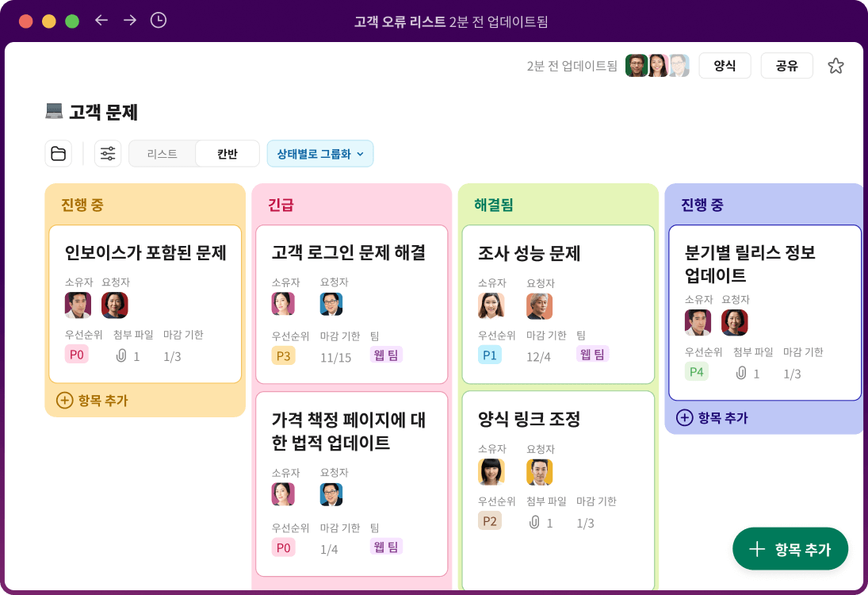868x595 pixels.
Task: Click the back navigation arrow
Action: coord(101,21)
